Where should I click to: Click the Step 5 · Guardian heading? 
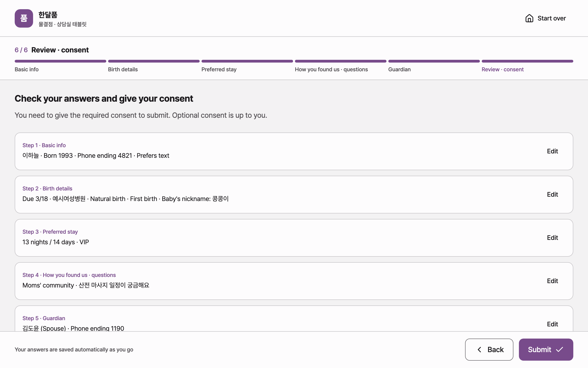44,318
